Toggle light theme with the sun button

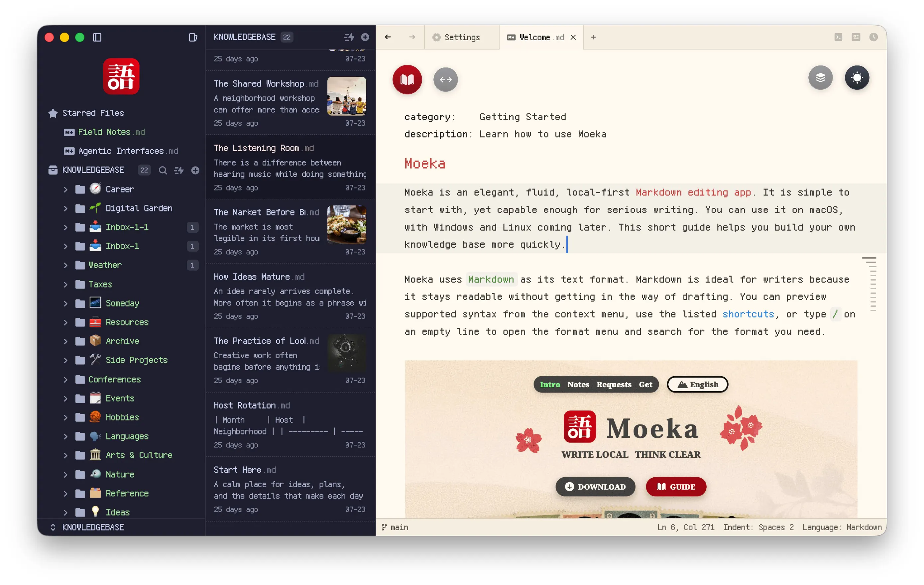[857, 78]
